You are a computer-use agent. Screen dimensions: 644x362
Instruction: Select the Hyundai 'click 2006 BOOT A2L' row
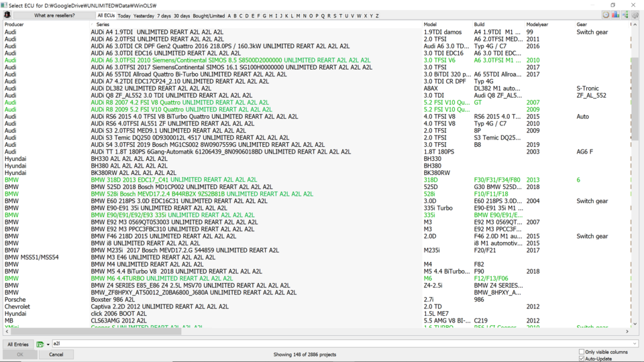pyautogui.click(x=316, y=314)
